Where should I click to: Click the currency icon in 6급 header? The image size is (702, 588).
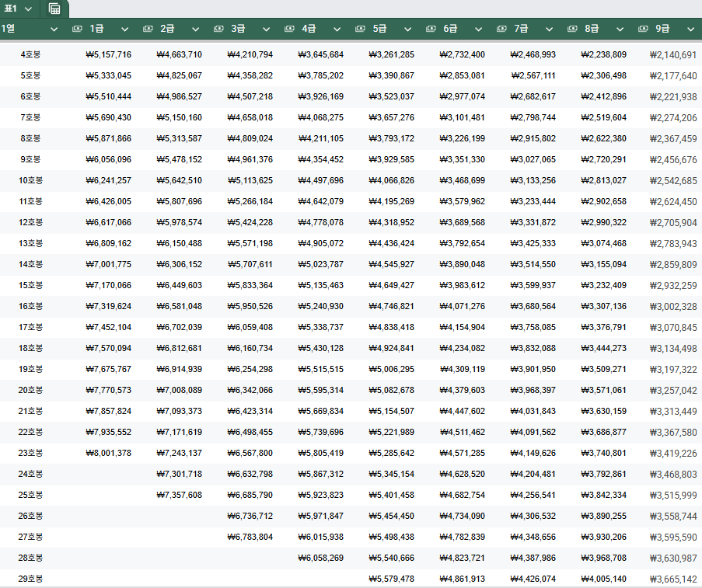tap(431, 29)
